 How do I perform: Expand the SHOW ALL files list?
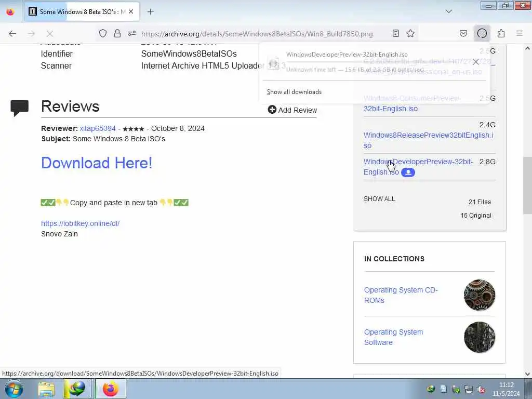pos(379,199)
